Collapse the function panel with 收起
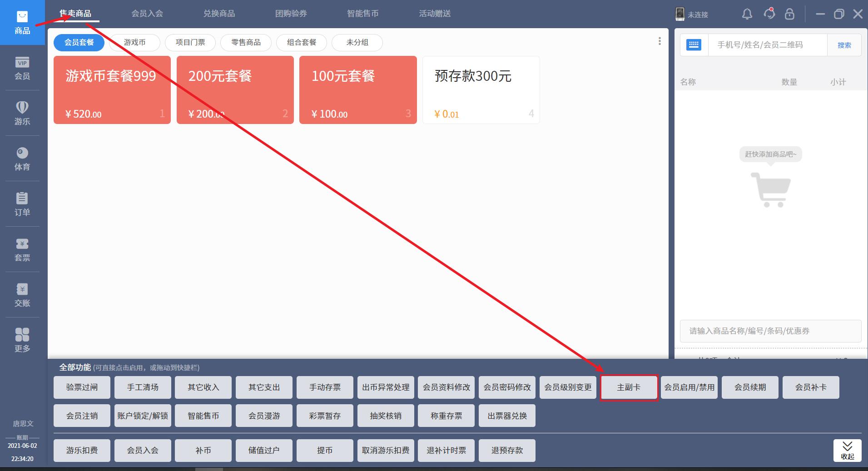The image size is (868, 471). point(848,451)
